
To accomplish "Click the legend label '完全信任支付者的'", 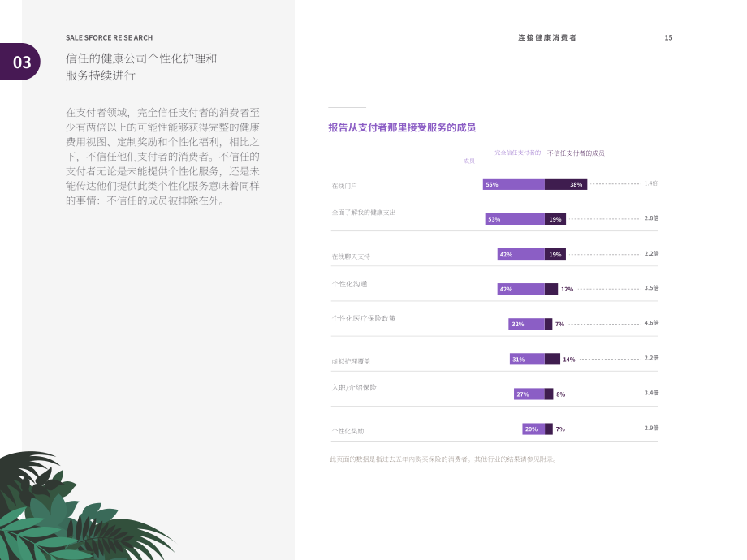I will (x=518, y=153).
